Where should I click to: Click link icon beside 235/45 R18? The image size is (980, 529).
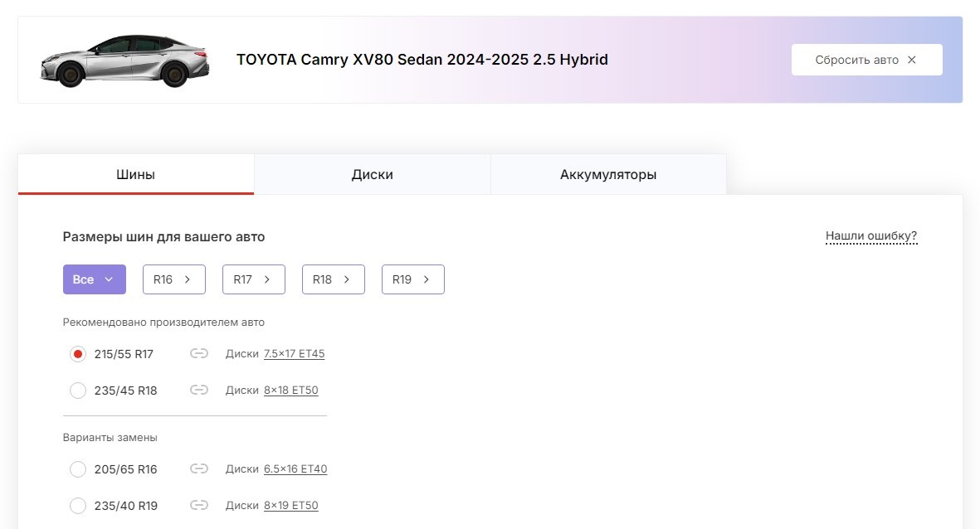pyautogui.click(x=199, y=390)
